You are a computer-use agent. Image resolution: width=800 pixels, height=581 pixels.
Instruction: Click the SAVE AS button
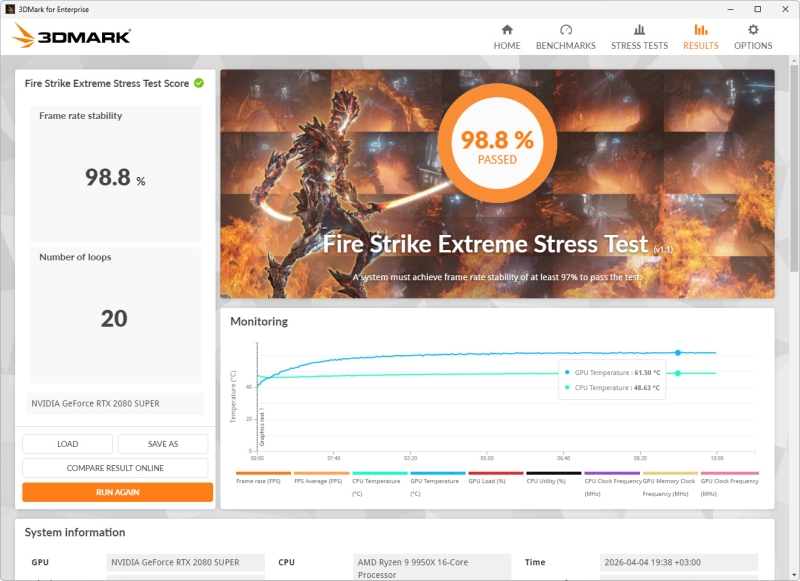pos(163,444)
